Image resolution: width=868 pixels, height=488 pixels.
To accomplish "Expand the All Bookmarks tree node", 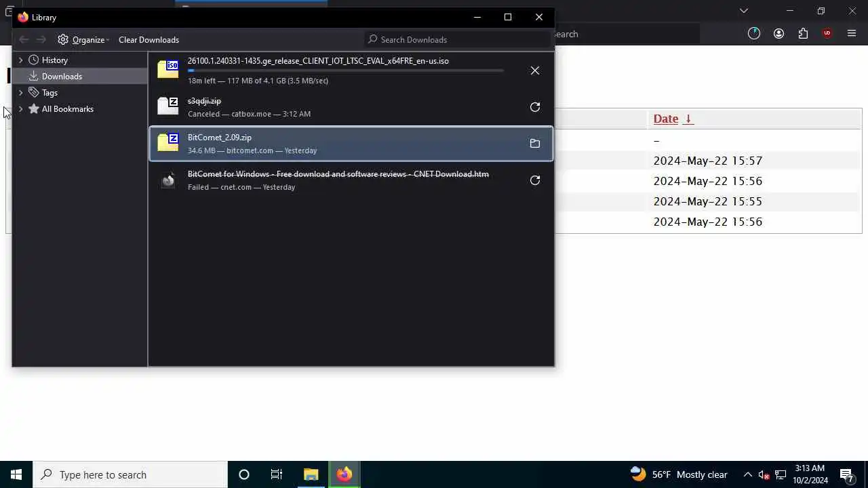I will tap(20, 108).
